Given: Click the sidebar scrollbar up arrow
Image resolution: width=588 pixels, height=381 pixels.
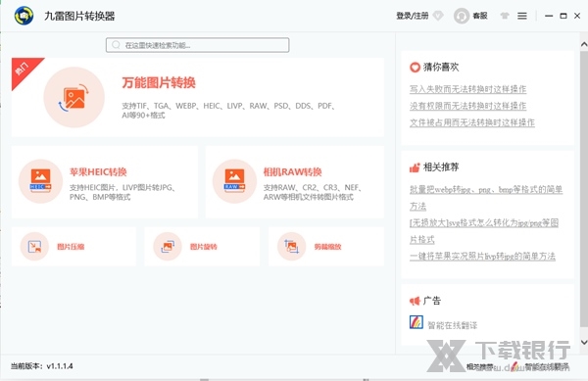Looking at the screenshot, I should point(584,44).
